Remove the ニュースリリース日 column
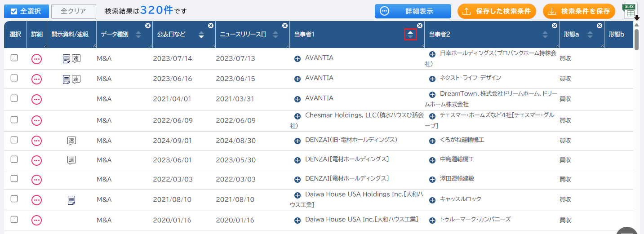 point(285,26)
